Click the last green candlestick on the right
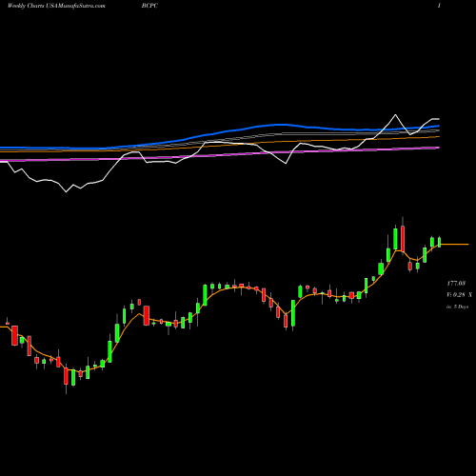476x476 pixels. [x=440, y=242]
